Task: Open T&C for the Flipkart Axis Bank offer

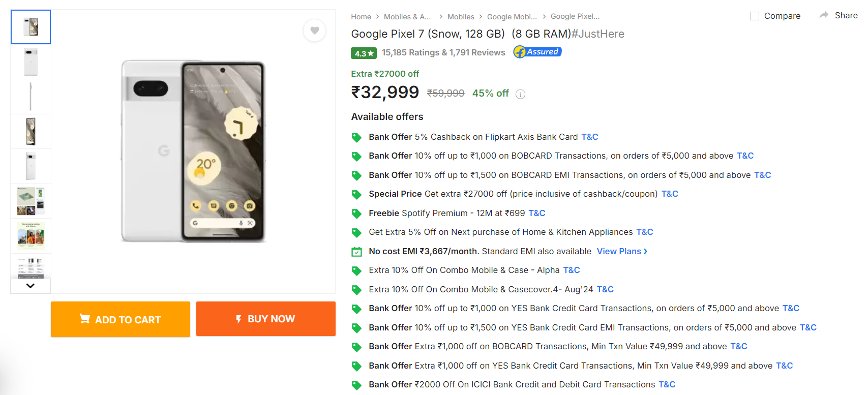Action: tap(590, 137)
